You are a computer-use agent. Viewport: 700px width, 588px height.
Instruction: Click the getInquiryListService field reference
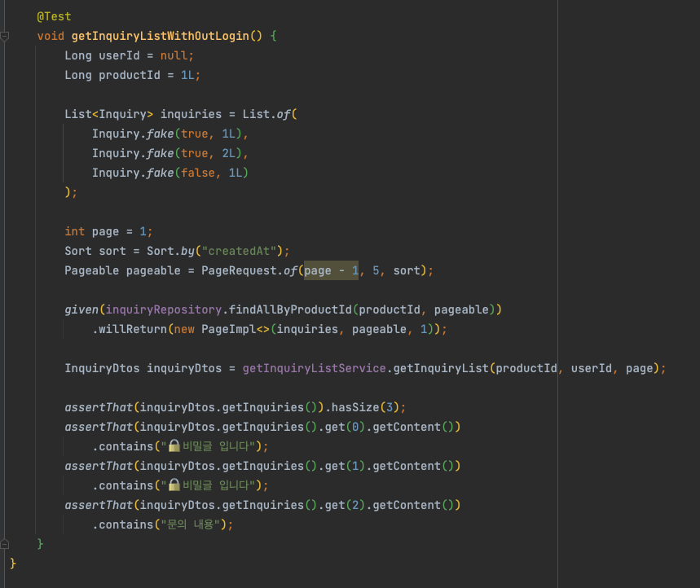coord(315,368)
